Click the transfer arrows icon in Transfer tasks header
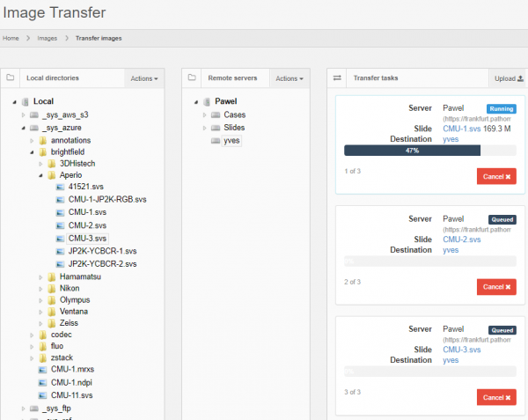The height and width of the screenshot is (420, 528). [x=336, y=78]
